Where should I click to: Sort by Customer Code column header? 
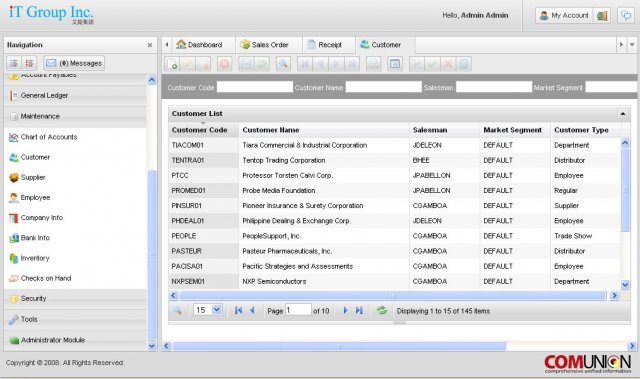pos(204,130)
